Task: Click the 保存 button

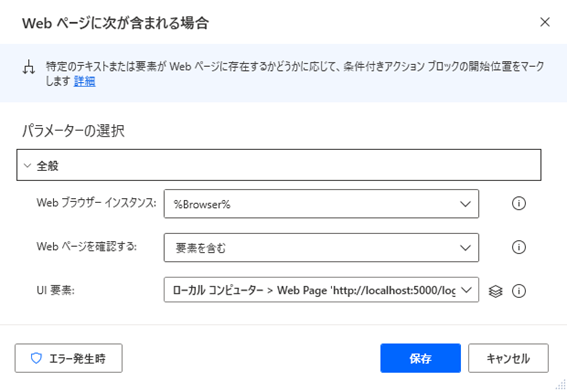Action: [x=421, y=358]
